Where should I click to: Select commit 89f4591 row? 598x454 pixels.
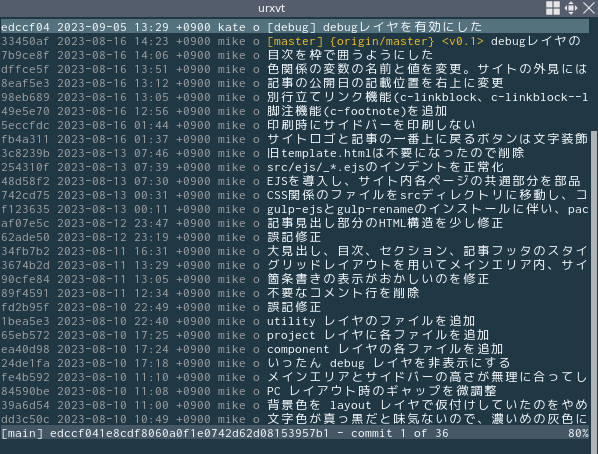click(295, 293)
